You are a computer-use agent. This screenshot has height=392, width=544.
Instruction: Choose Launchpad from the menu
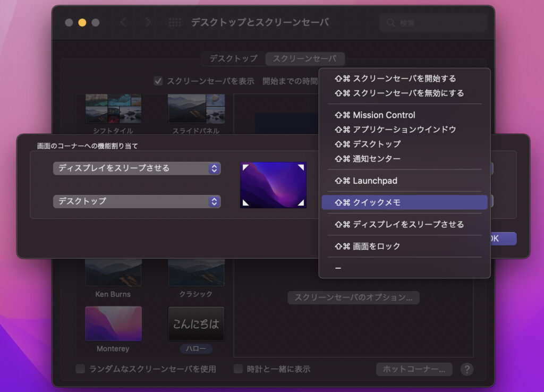pos(404,181)
